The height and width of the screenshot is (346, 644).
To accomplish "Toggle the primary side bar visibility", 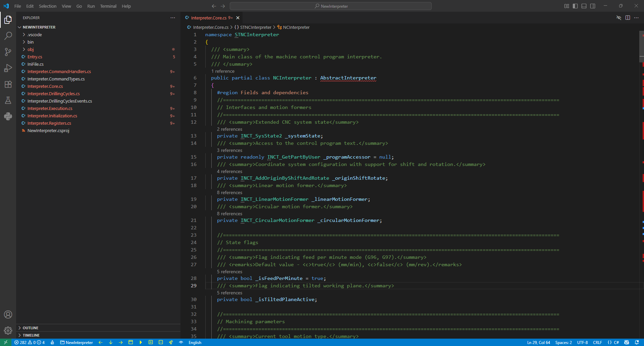I will click(575, 6).
